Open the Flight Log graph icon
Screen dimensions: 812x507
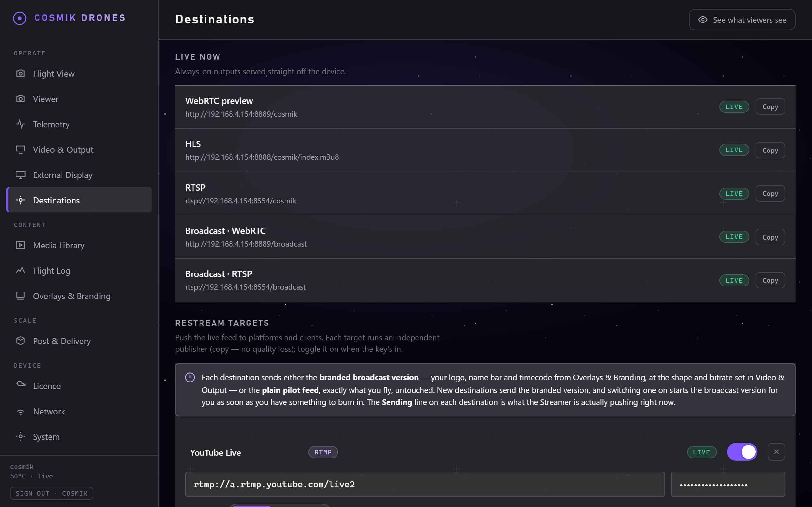pos(21,270)
